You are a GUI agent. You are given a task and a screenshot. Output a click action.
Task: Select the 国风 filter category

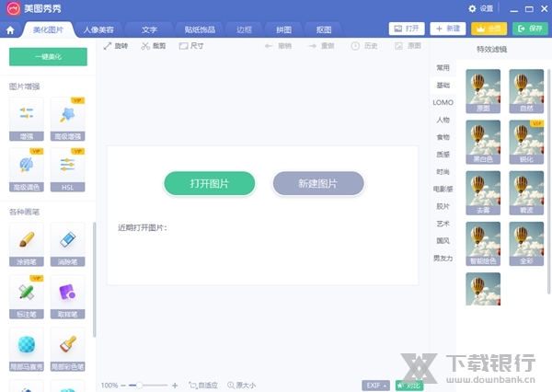(443, 241)
